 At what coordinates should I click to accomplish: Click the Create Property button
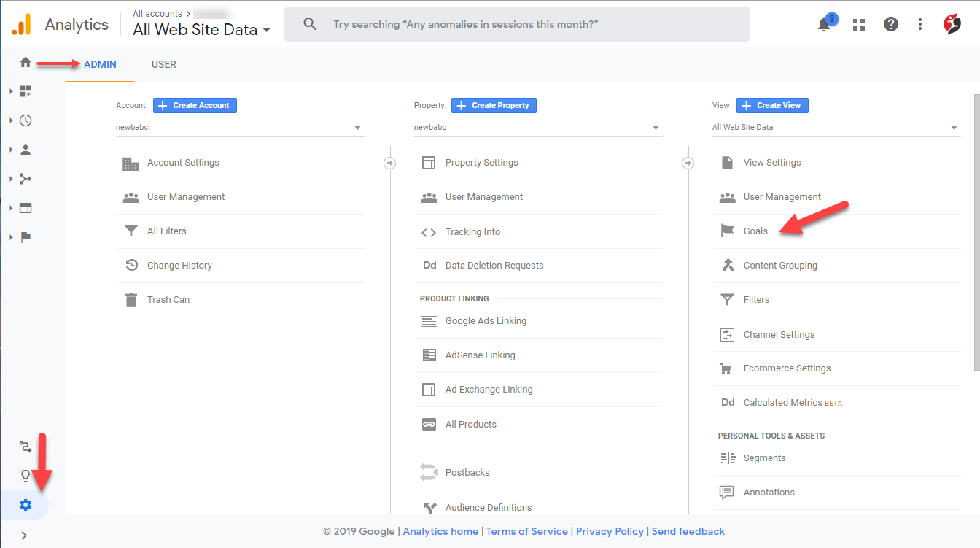point(494,105)
